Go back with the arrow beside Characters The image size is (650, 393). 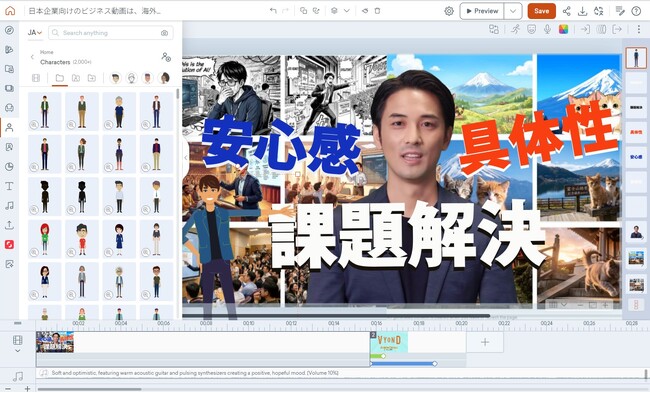[x=32, y=57]
